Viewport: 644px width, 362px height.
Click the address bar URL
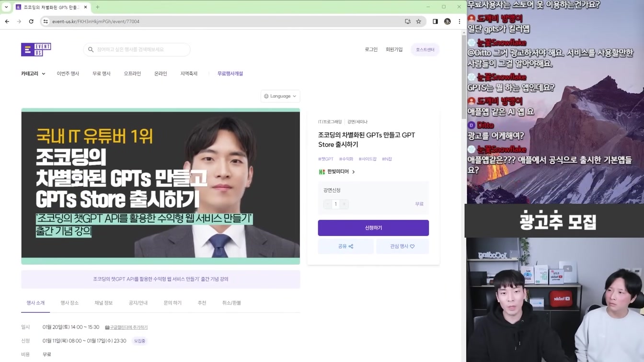click(96, 22)
